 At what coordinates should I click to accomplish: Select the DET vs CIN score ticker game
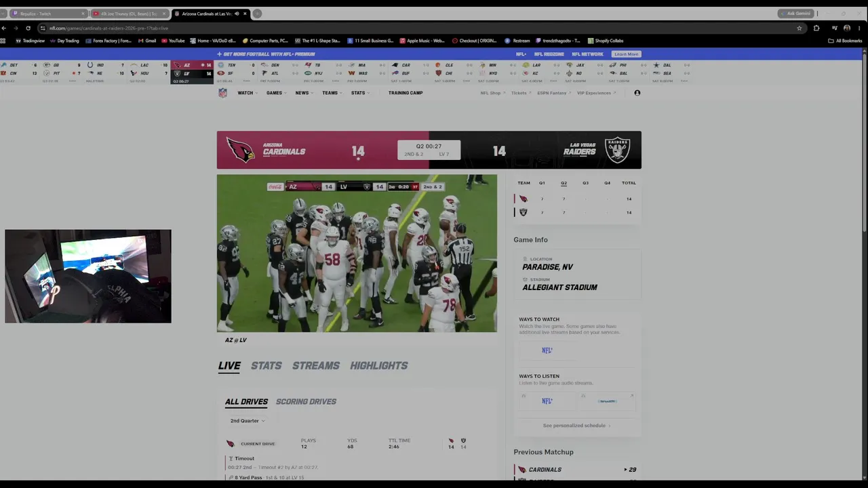tap(21, 72)
